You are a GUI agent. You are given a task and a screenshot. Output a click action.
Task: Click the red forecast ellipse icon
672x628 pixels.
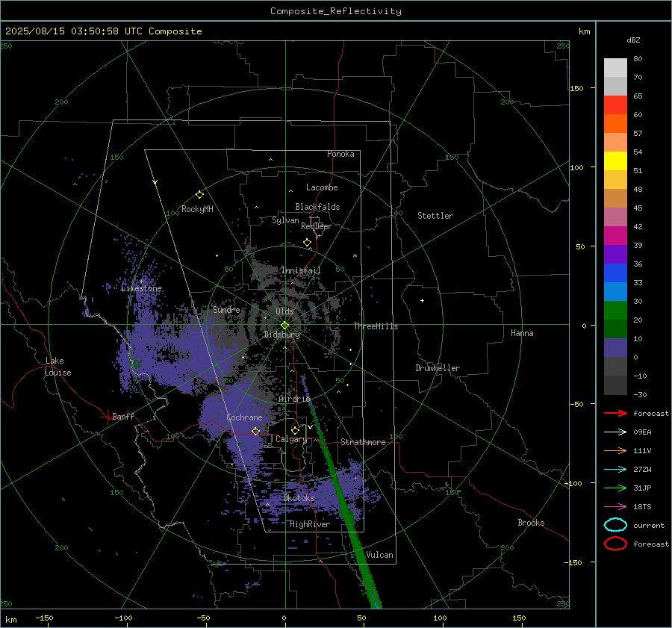(x=615, y=544)
